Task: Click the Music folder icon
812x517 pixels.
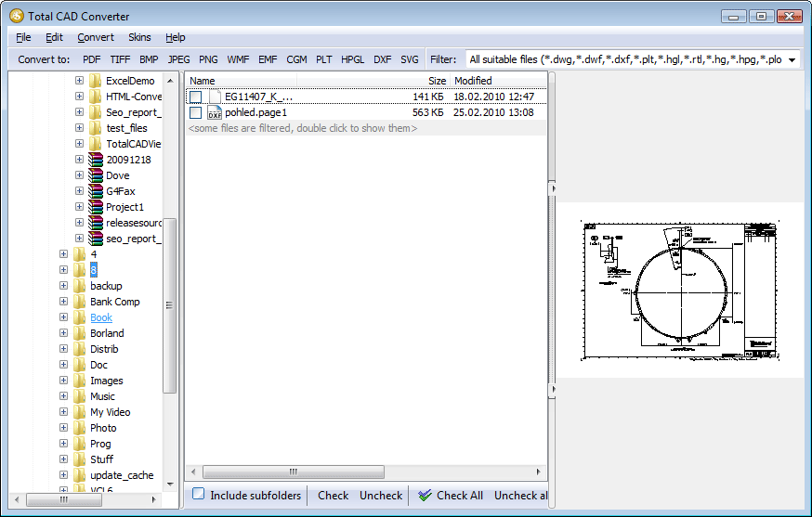Action: [80, 396]
